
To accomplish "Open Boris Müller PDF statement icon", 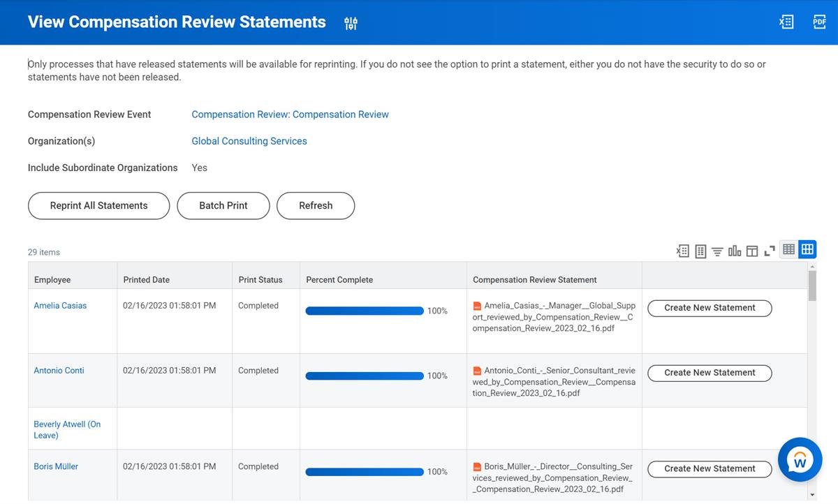I will [x=477, y=466].
